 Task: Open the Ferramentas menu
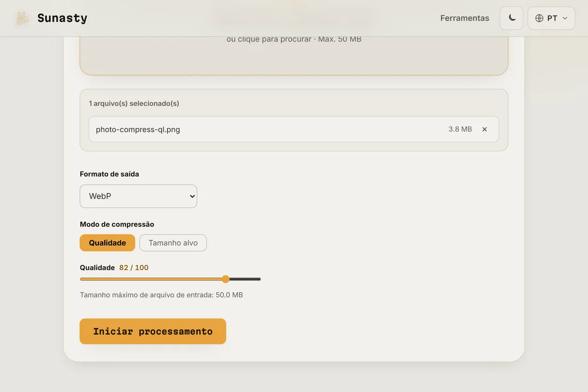(x=465, y=18)
